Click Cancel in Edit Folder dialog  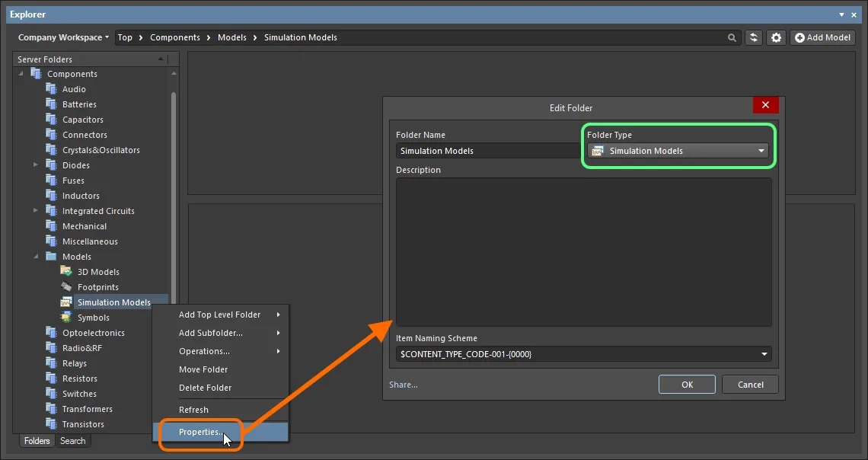tap(750, 384)
